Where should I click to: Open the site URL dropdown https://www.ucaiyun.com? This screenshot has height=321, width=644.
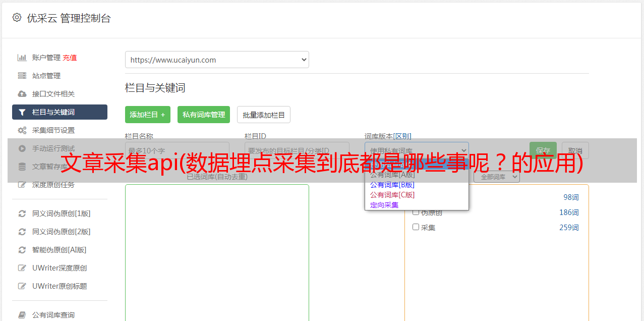pyautogui.click(x=217, y=60)
